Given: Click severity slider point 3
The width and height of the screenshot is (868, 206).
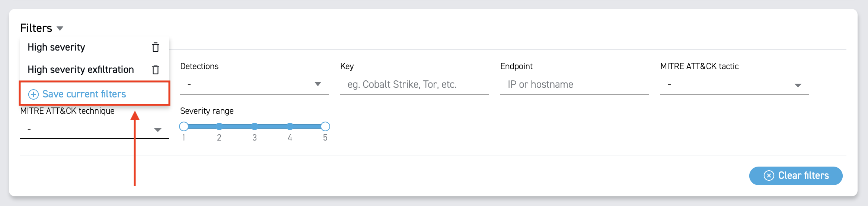Looking at the screenshot, I should coord(255,126).
